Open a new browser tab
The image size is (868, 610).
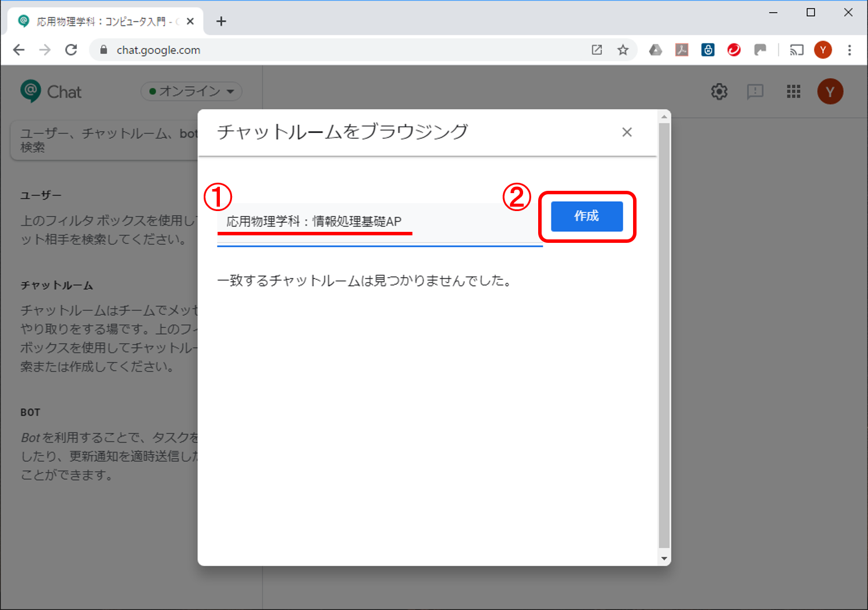point(221,21)
